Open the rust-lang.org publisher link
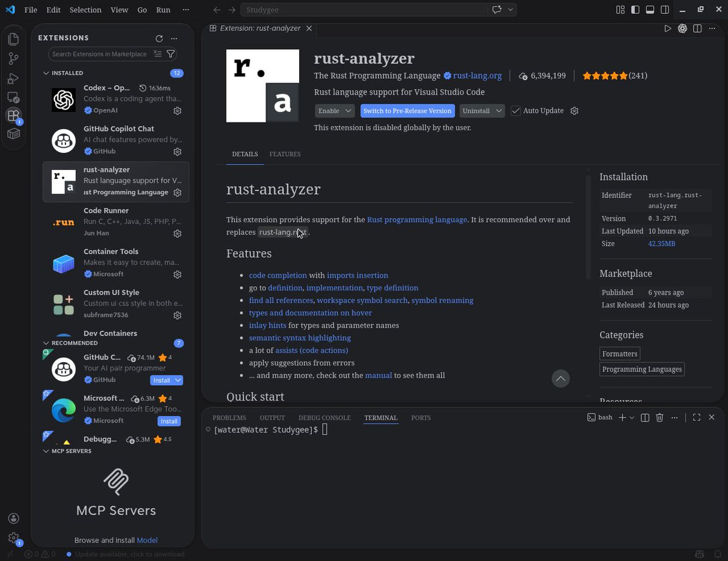The width and height of the screenshot is (728, 561). [x=477, y=76]
